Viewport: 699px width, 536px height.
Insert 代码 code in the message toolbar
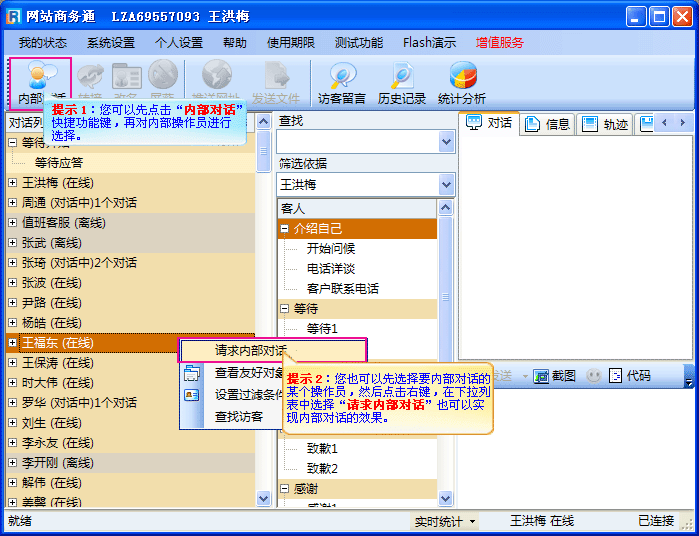click(x=629, y=376)
